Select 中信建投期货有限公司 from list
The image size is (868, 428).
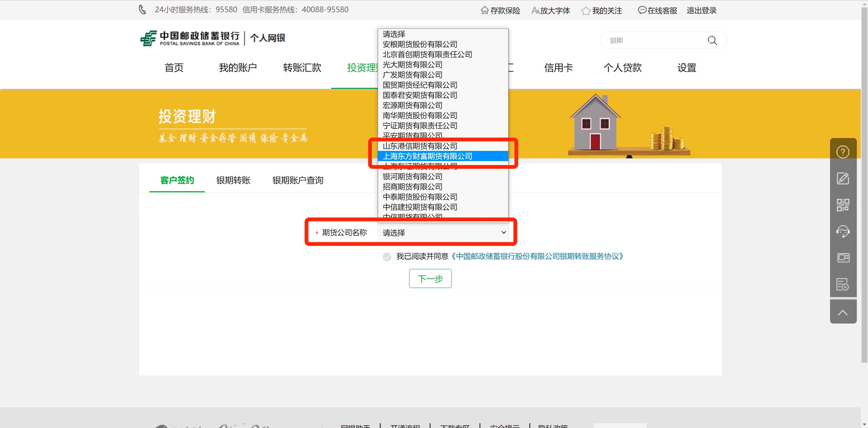coord(443,207)
